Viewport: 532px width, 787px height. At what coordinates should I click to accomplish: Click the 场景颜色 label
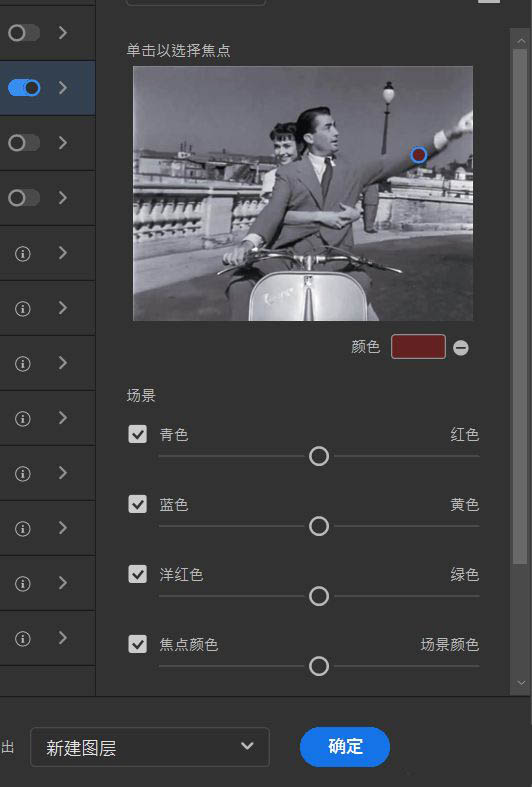click(x=450, y=644)
